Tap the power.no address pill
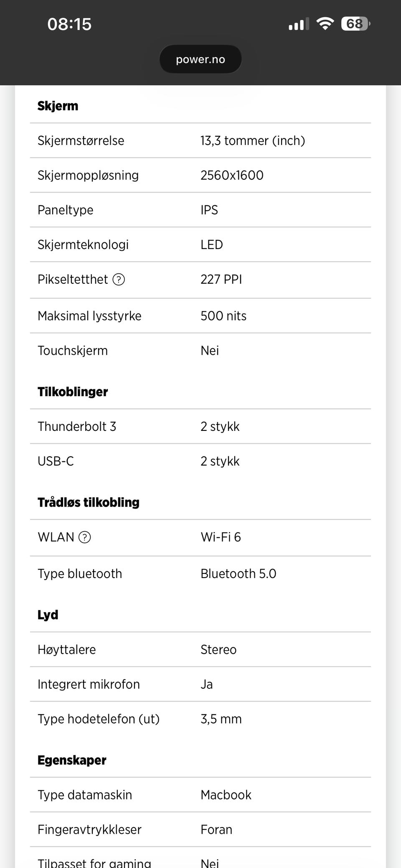401x868 pixels. click(x=200, y=59)
